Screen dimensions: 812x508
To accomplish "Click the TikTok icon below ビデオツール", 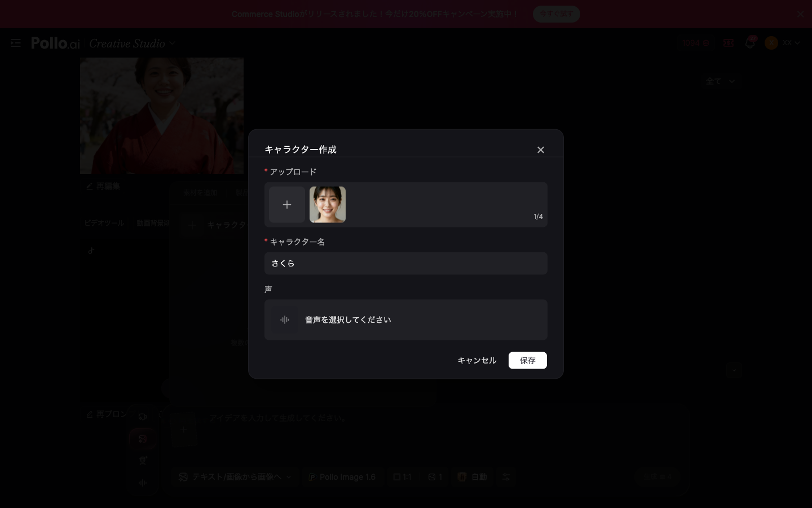I will [x=91, y=251].
